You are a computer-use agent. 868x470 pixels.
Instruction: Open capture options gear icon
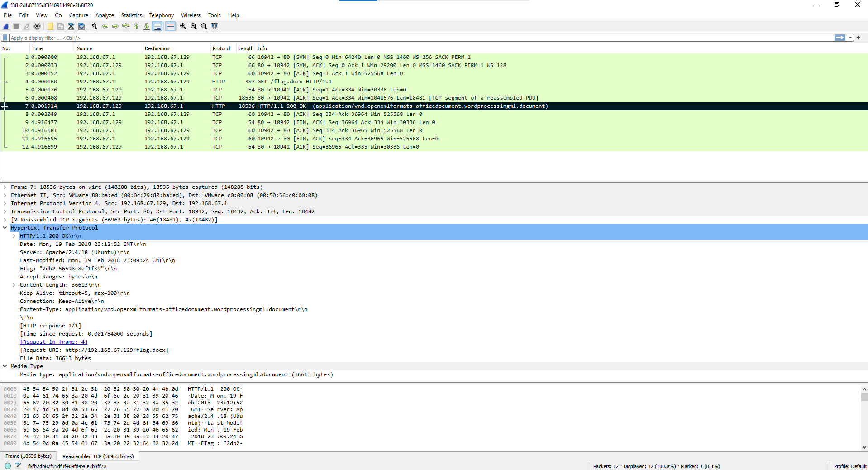point(37,26)
